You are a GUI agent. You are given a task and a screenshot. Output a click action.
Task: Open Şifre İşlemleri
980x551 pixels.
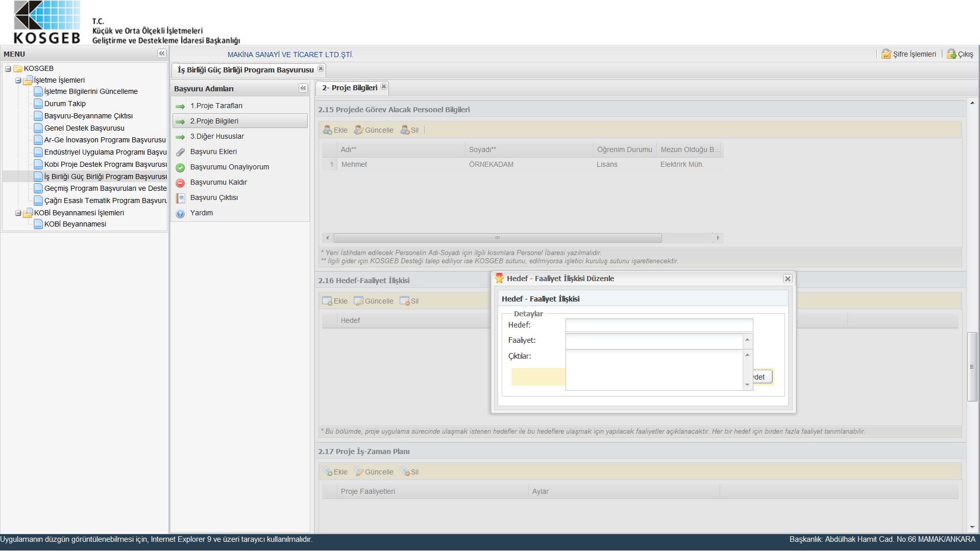(909, 54)
